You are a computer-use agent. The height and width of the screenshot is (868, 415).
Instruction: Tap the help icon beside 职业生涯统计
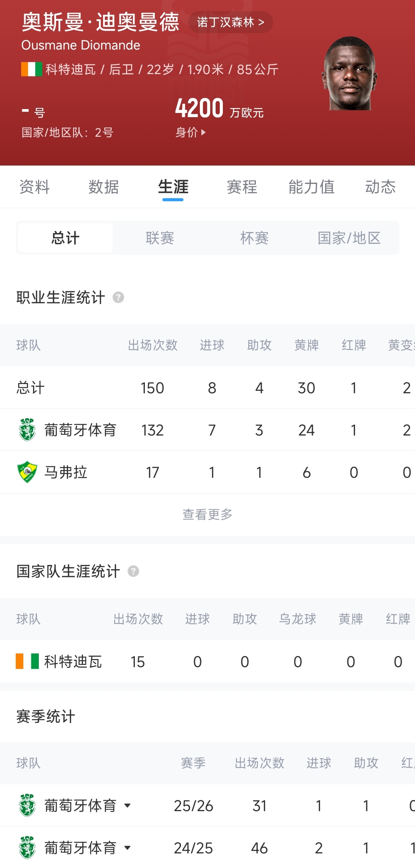[x=118, y=297]
